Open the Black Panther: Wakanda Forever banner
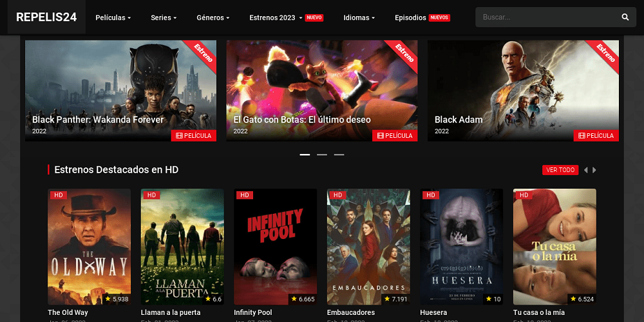The width and height of the screenshot is (644, 322). (x=121, y=91)
